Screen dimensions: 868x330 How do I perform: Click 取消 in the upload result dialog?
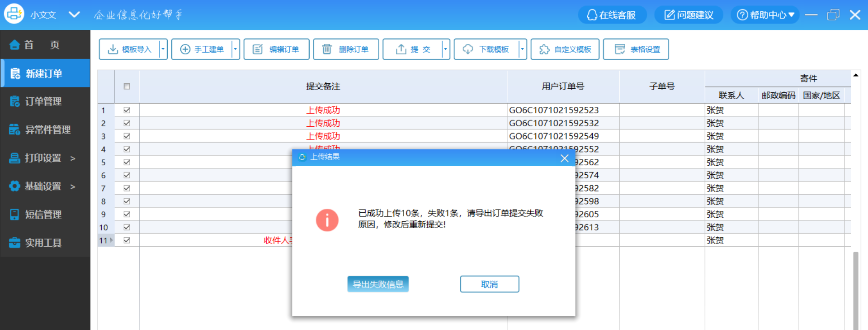pos(490,284)
